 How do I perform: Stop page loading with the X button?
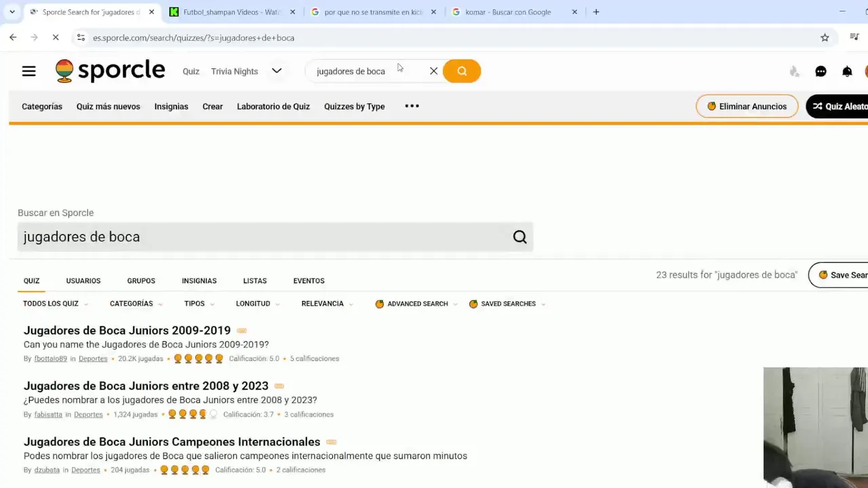56,37
